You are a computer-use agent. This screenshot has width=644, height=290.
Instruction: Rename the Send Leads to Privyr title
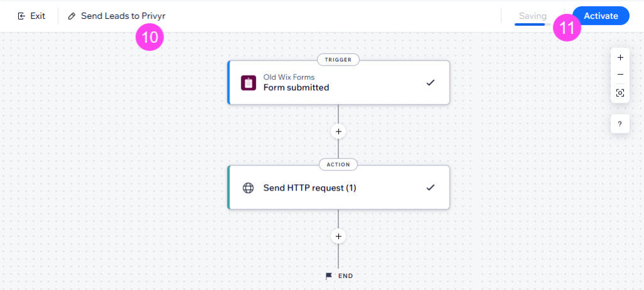coord(123,16)
